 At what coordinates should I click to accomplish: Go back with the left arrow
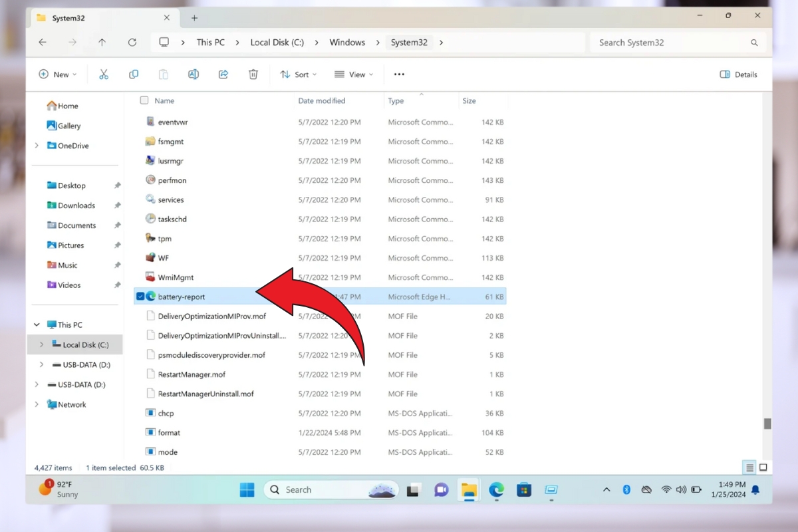(x=43, y=43)
